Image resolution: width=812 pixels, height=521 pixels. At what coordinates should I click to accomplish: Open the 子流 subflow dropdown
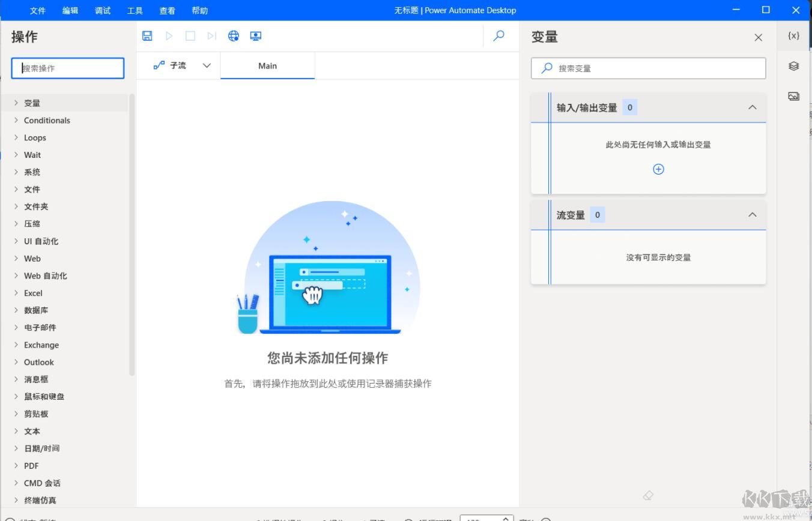coord(207,66)
